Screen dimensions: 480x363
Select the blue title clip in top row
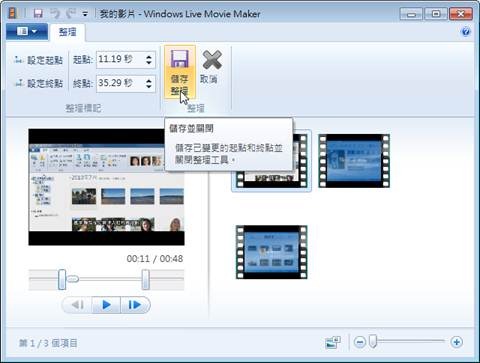point(354,161)
